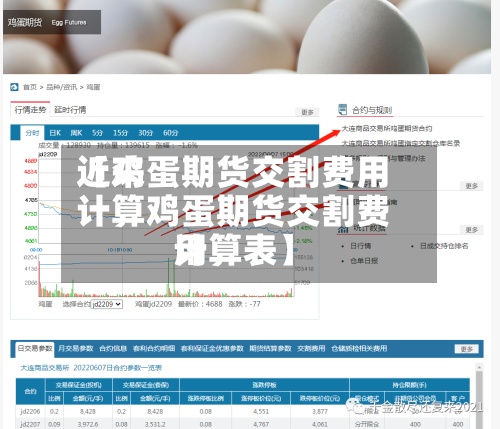Screen dimensions: 500x429
Task: Open the 期货结算参数 tab
Action: pos(270,348)
